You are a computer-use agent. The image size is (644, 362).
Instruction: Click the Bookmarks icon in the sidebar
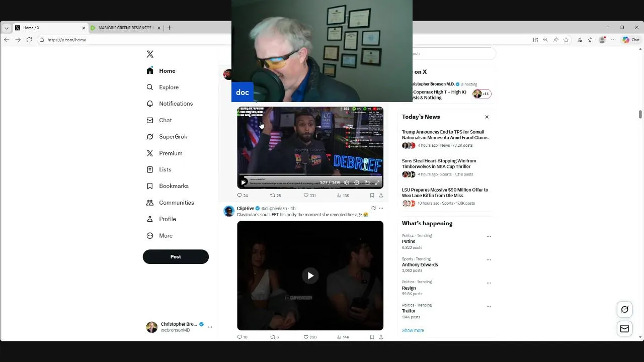pyautogui.click(x=150, y=186)
